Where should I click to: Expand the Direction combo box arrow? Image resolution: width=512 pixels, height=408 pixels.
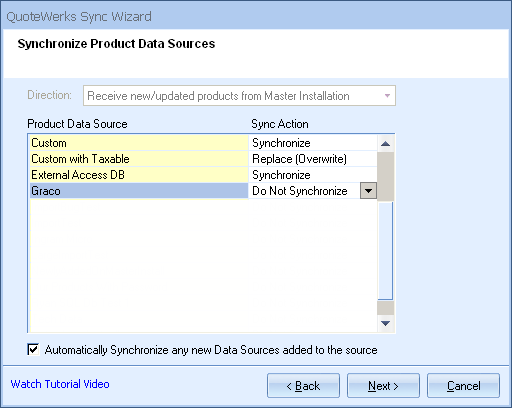pyautogui.click(x=387, y=96)
